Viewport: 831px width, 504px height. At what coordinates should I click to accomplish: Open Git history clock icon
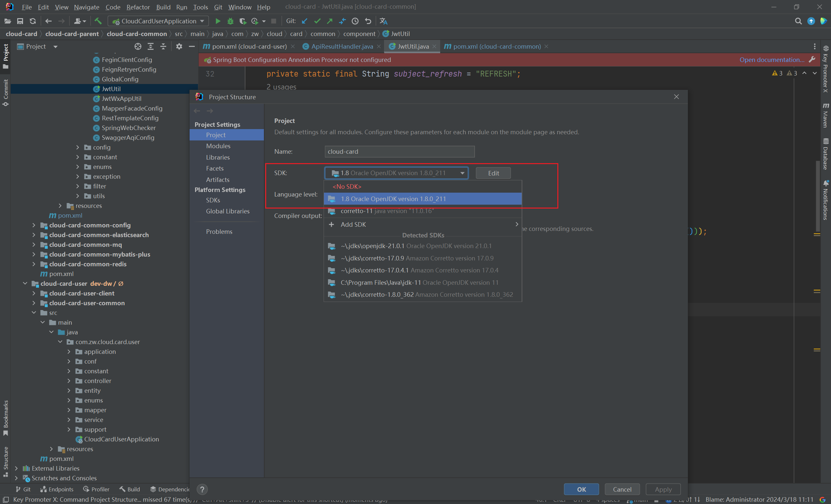(355, 21)
